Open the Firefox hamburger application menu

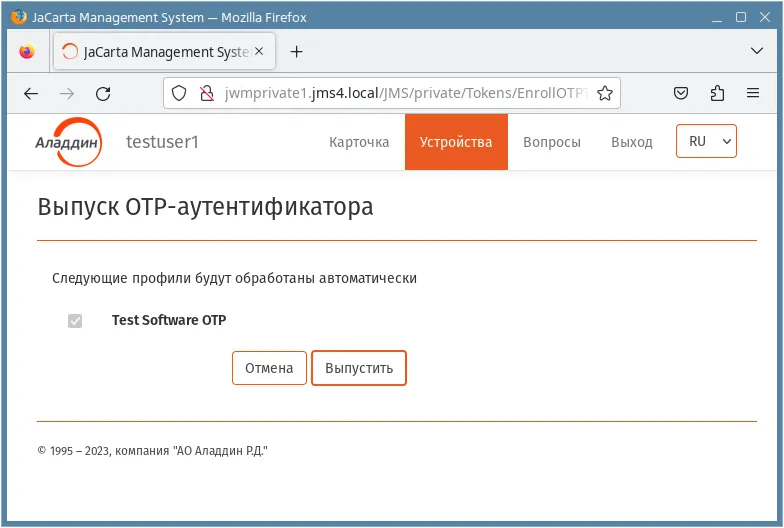coord(753,93)
